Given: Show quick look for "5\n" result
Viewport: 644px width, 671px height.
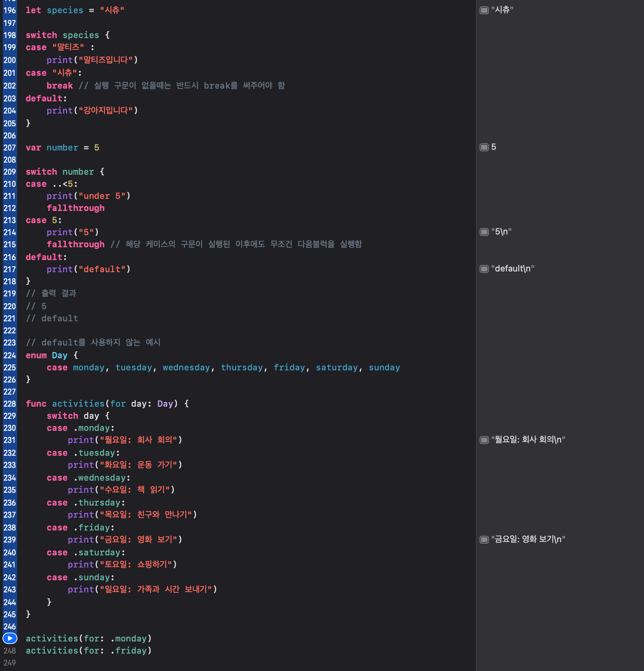Looking at the screenshot, I should pyautogui.click(x=484, y=232).
